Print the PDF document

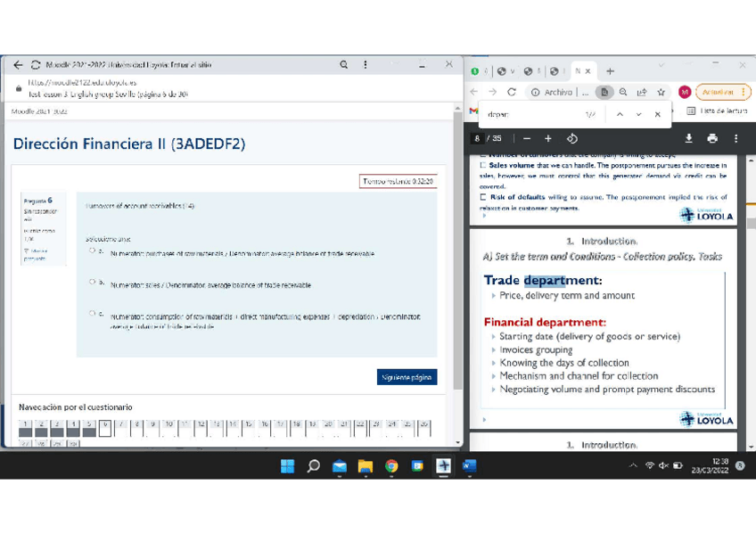[x=712, y=139]
